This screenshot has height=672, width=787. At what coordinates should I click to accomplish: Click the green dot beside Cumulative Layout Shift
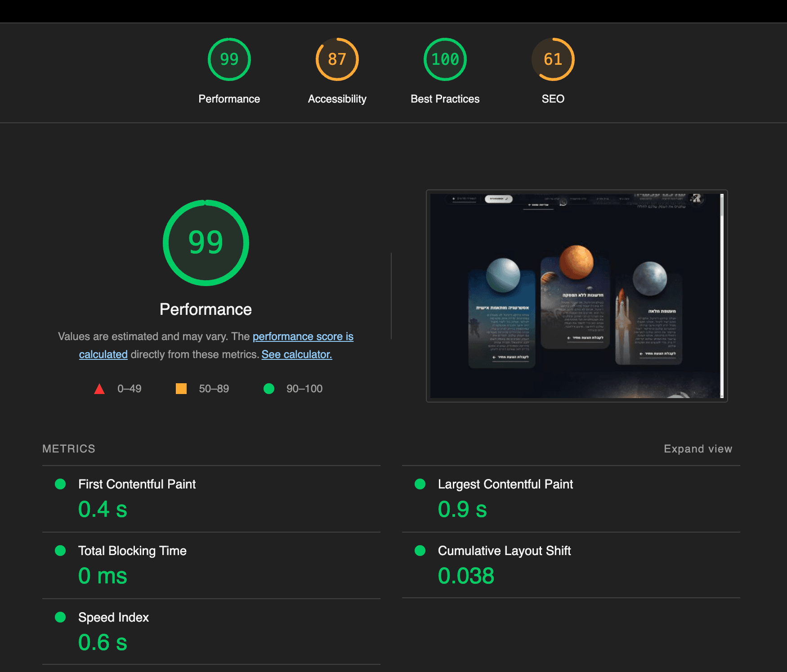pos(420,551)
